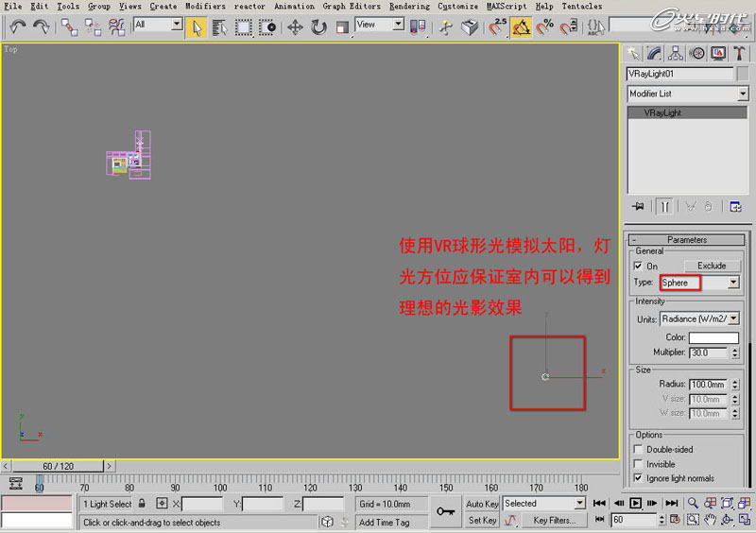The width and height of the screenshot is (756, 533).
Task: Open the Customize menu
Action: click(x=458, y=7)
